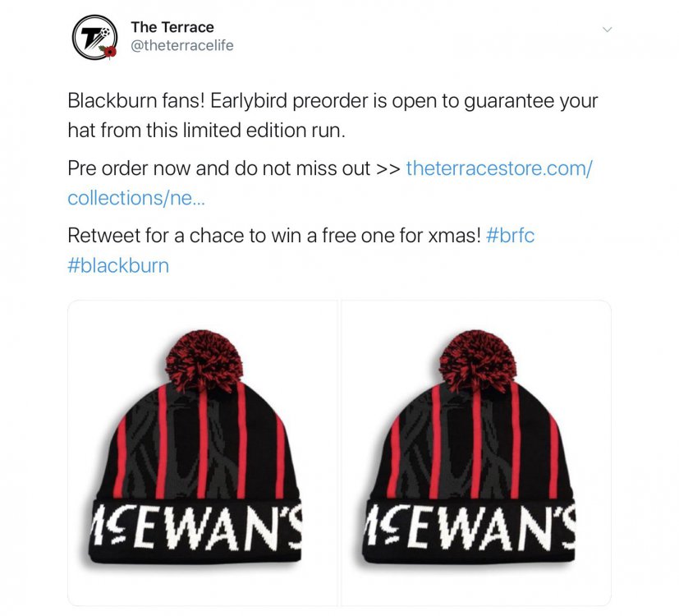Viewport: 679px width, 616px height.
Task: Open the collections/ne... link continuation
Action: point(136,198)
